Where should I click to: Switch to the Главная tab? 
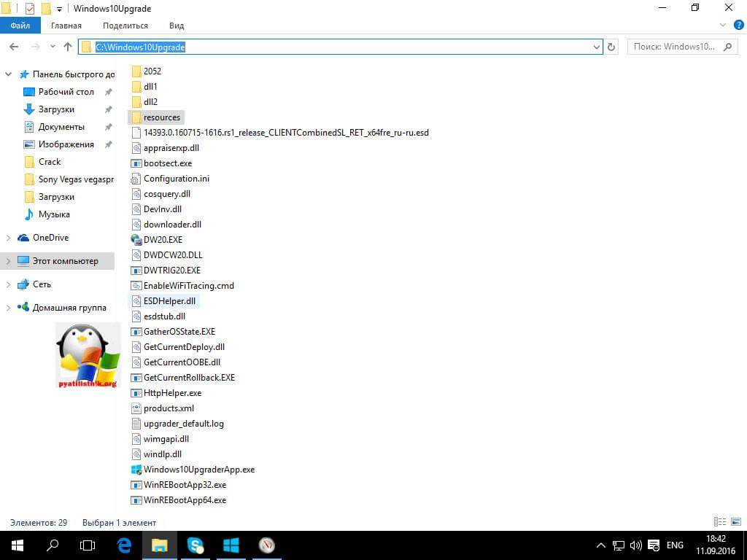pos(66,26)
